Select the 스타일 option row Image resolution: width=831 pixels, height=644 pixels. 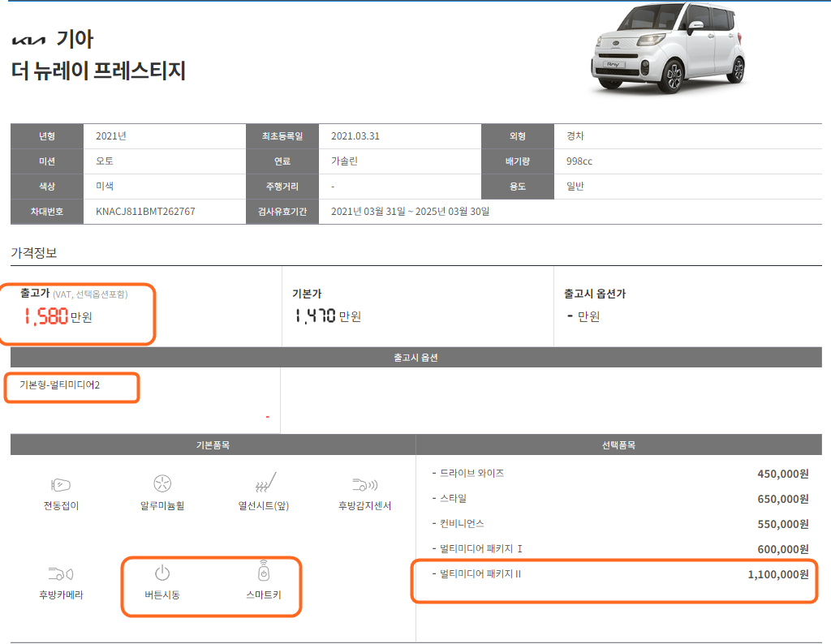pyautogui.click(x=620, y=499)
